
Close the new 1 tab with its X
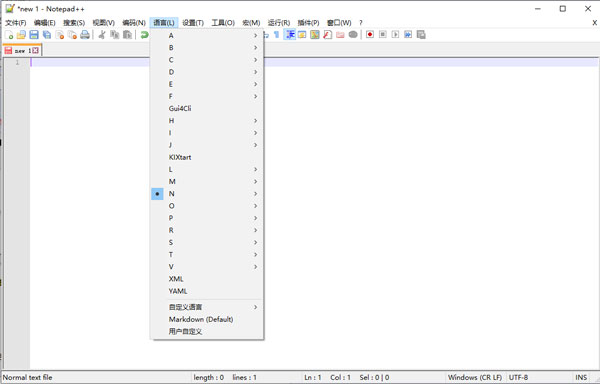point(35,50)
